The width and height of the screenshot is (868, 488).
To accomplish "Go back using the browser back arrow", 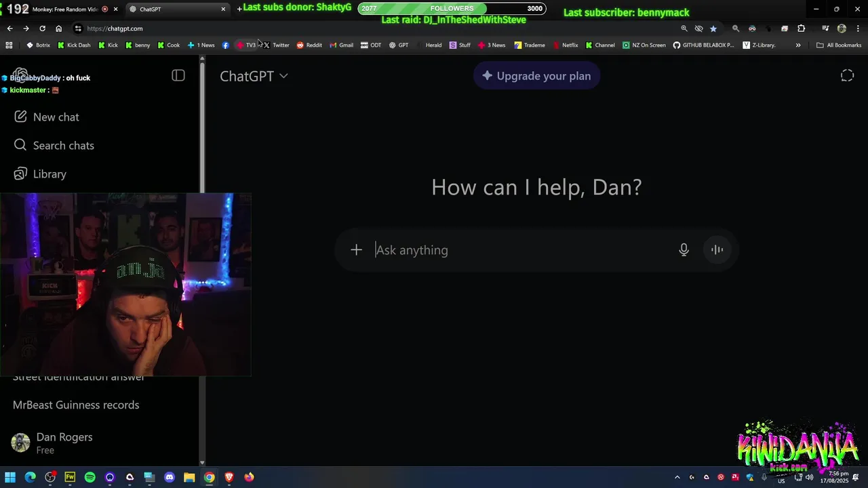I will point(9,28).
